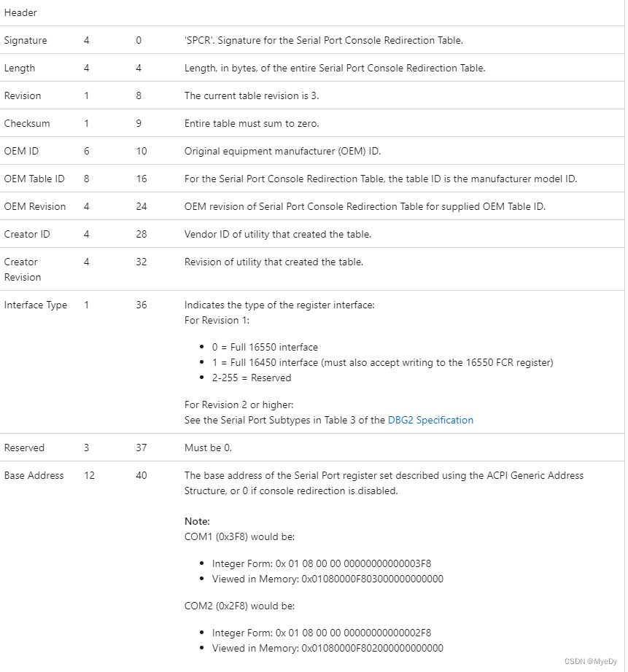The width and height of the screenshot is (628, 672).
Task: Select the "2-255 = Reserved" bullet item
Action: [x=252, y=378]
